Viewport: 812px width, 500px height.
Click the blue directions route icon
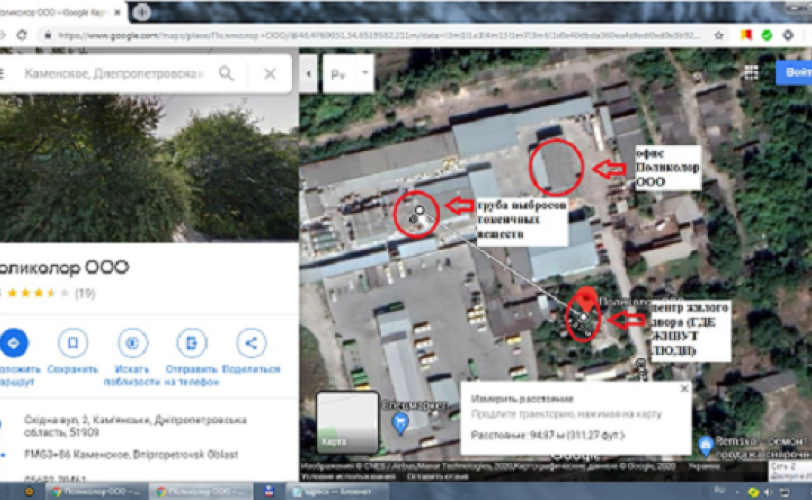(13, 343)
